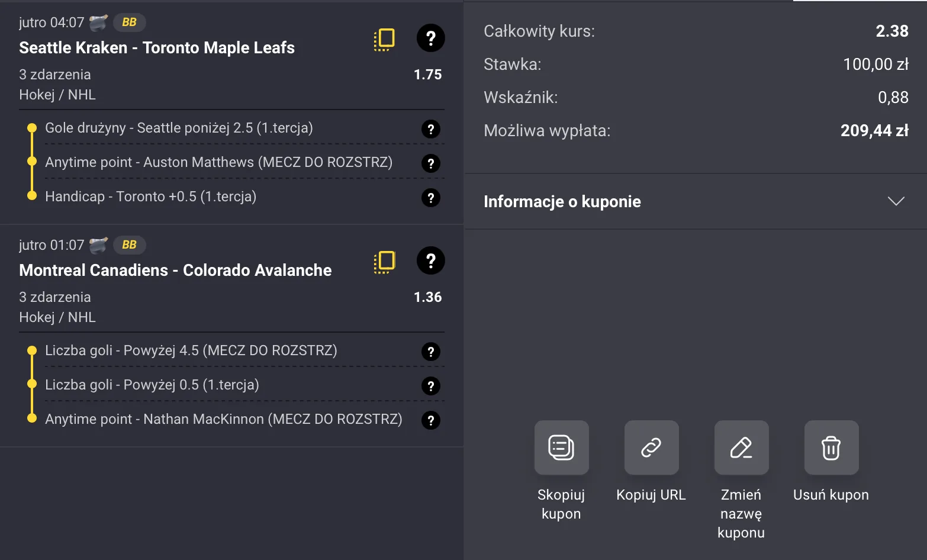This screenshot has width=927, height=560.
Task: Click BB badge on Seattle Kraken match
Action: (129, 22)
